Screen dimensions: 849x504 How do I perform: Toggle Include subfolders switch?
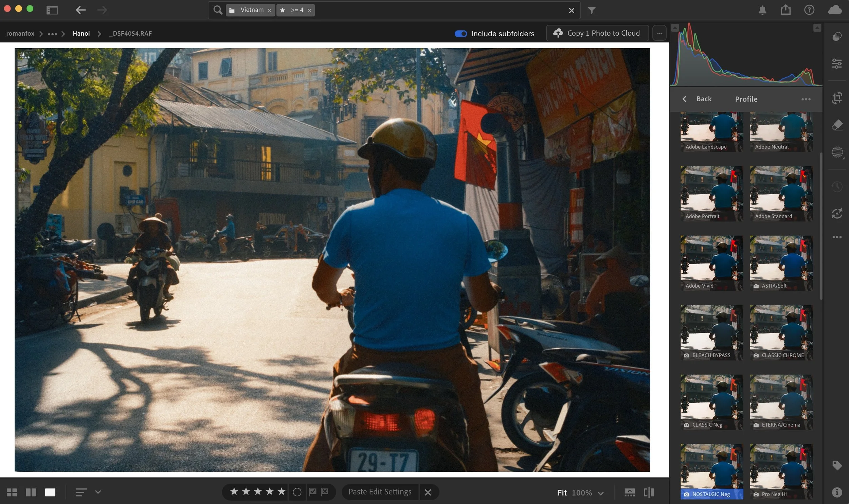pos(460,34)
